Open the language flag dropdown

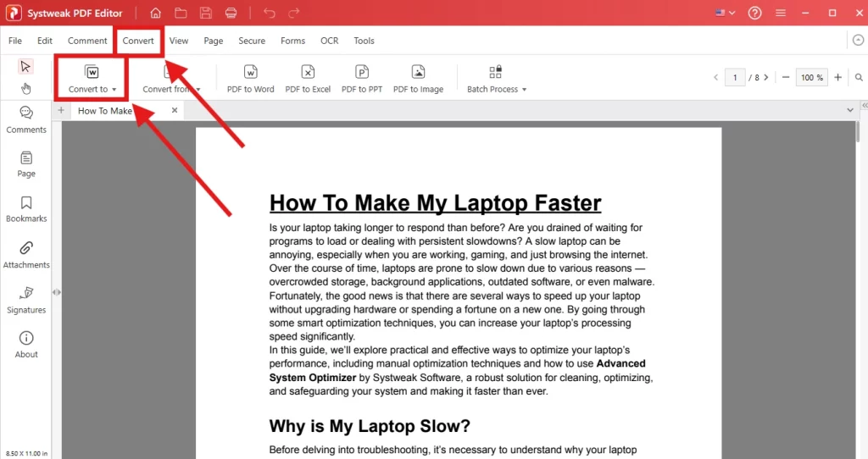725,13
